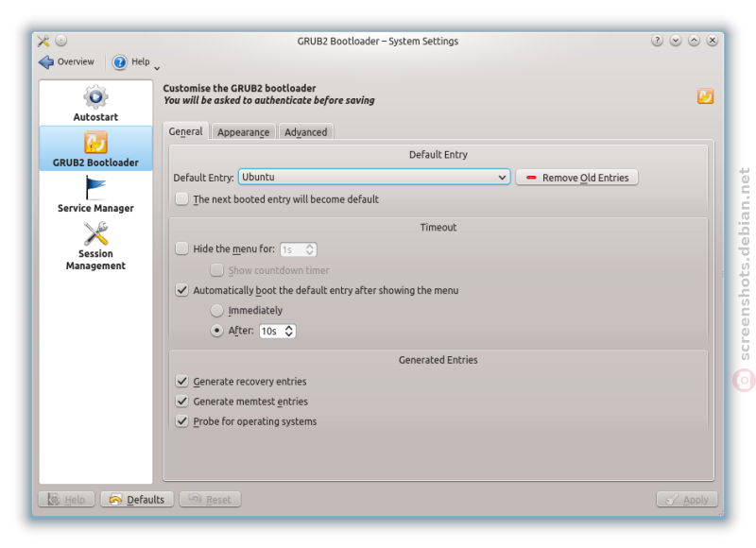Switch to the Advanced tab
Image resolution: width=756 pixels, height=548 pixels.
305,132
